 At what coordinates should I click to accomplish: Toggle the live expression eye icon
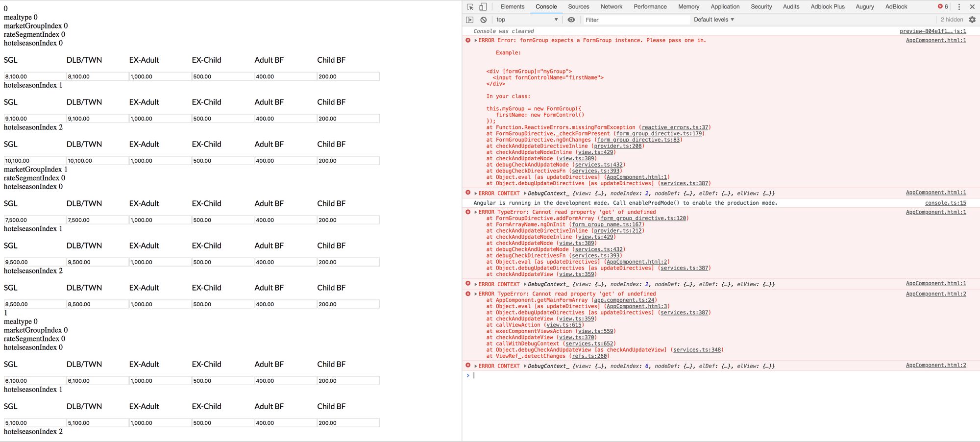(x=571, y=20)
